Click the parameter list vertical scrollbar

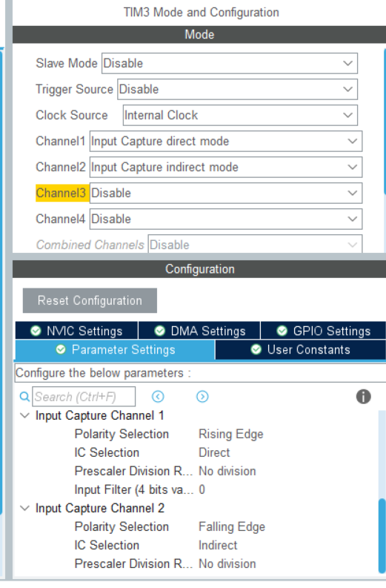(382, 493)
